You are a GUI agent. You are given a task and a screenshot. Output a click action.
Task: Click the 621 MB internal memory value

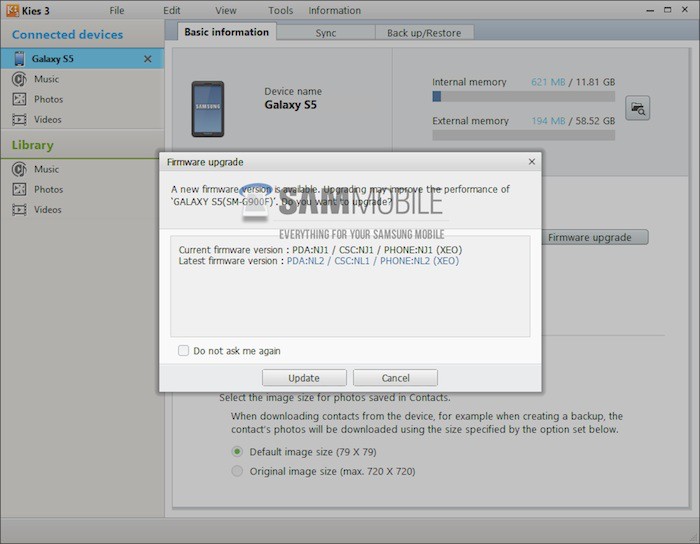(x=548, y=82)
